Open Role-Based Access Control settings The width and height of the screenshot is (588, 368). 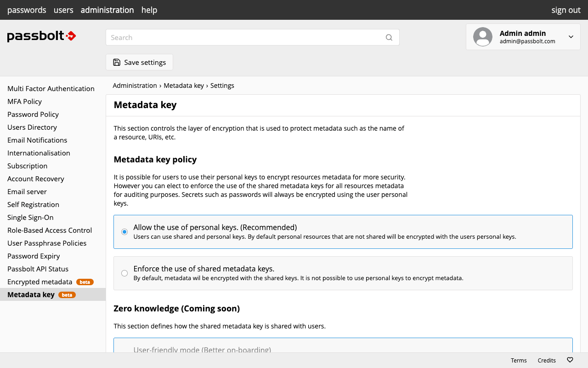pos(50,230)
